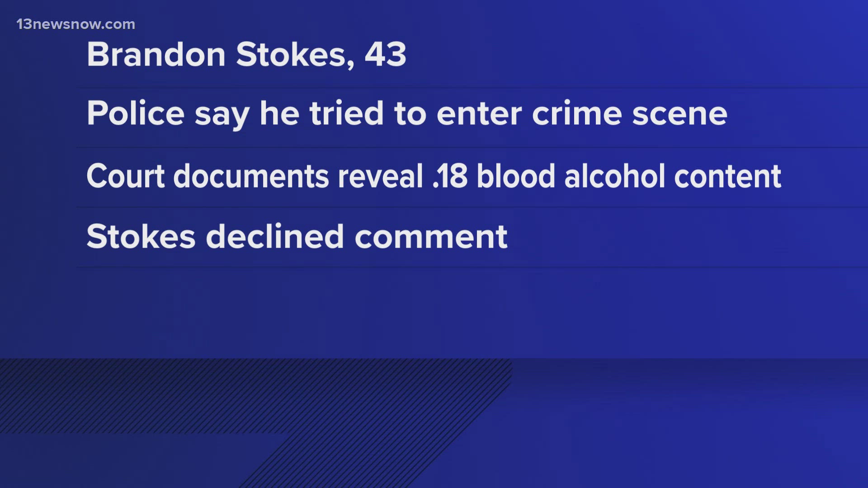Select the .18 figure

click(x=450, y=176)
